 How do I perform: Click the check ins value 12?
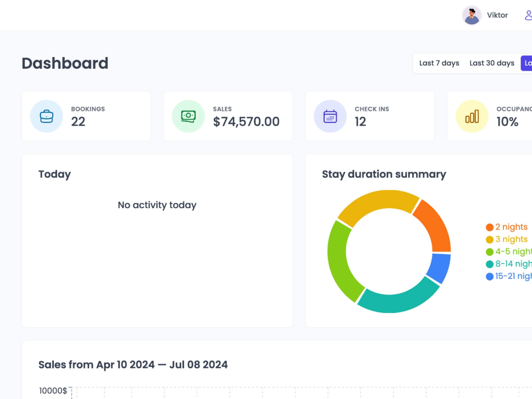tap(360, 122)
